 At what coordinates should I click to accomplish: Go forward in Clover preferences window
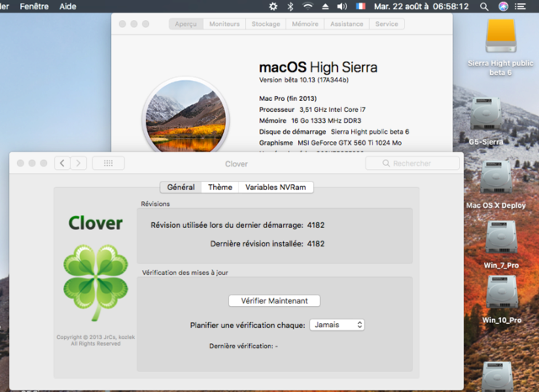[78, 163]
